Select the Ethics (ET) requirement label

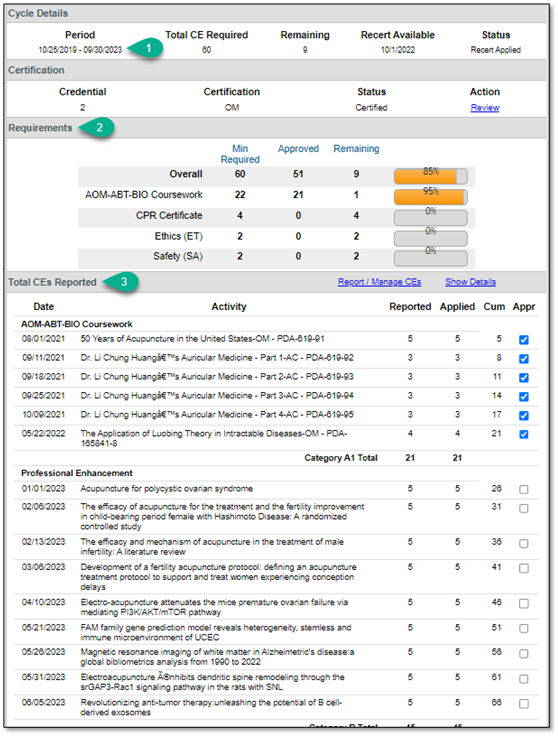click(x=179, y=236)
